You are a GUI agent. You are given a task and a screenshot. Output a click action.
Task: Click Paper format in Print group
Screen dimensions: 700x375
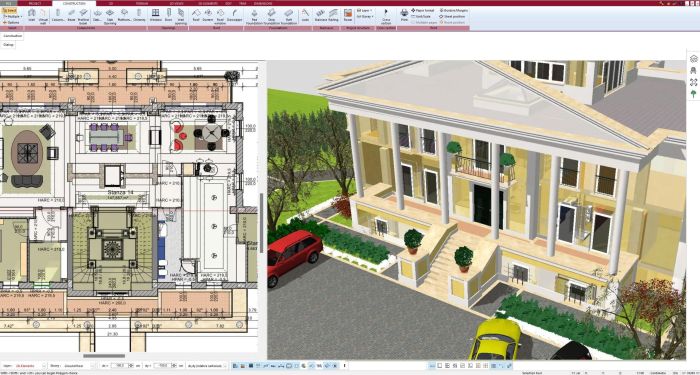click(423, 10)
